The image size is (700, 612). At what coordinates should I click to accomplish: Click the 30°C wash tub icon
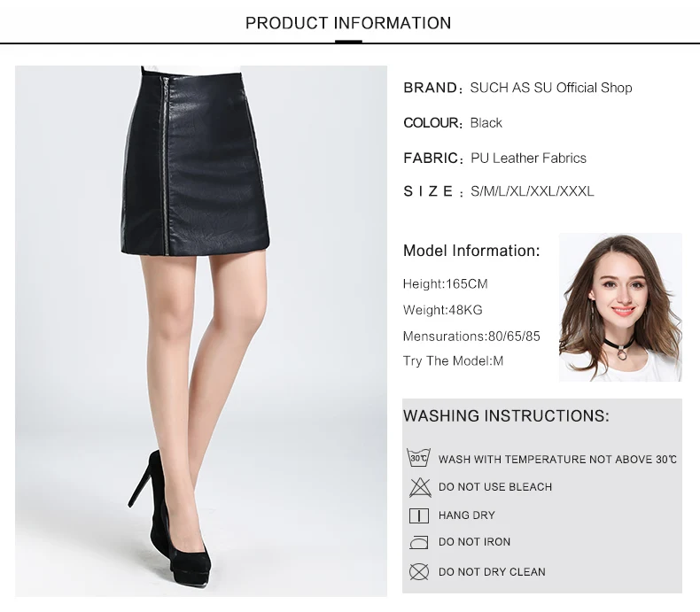point(418,458)
